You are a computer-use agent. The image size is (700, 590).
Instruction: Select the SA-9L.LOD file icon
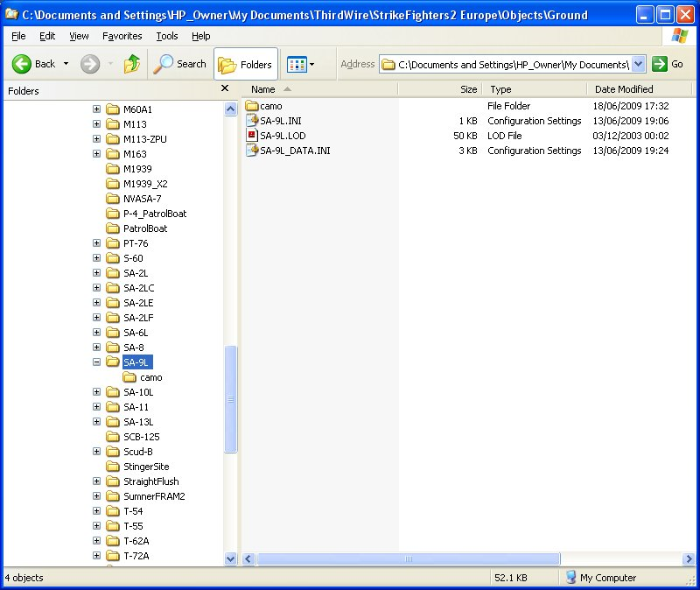(x=252, y=136)
